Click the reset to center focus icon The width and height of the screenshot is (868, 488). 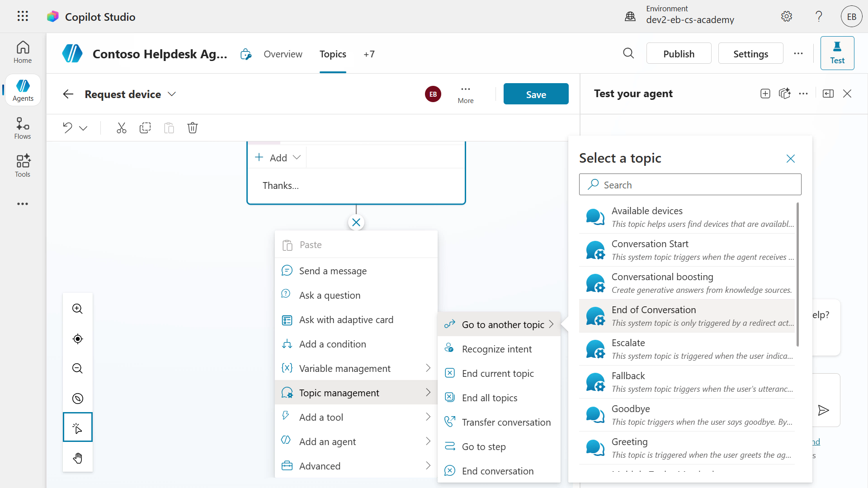point(77,339)
